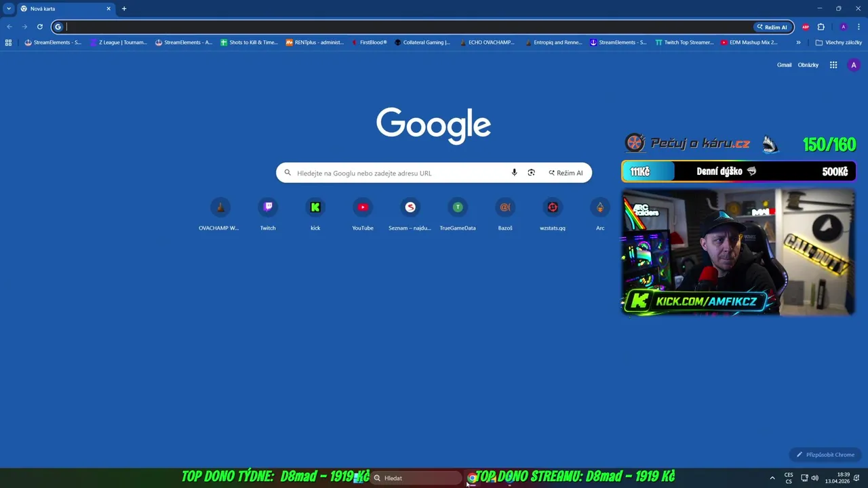
Task: Open Všechny záložky bookmarks folder
Action: tap(838, 42)
